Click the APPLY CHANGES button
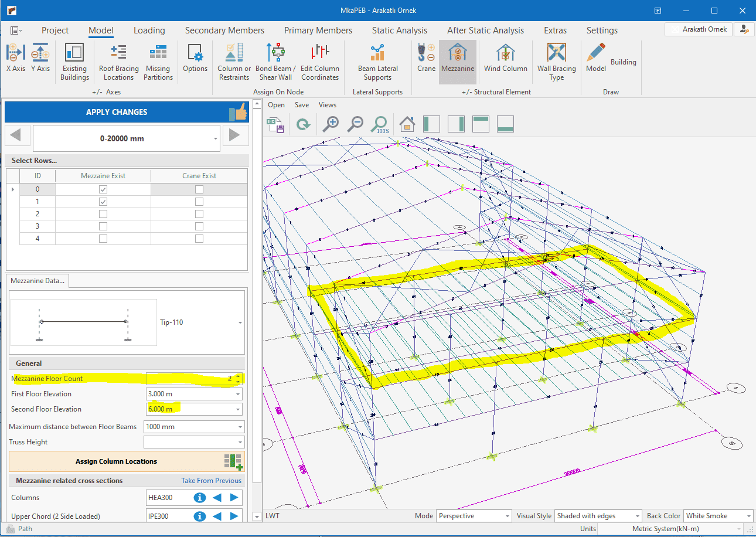 click(117, 112)
